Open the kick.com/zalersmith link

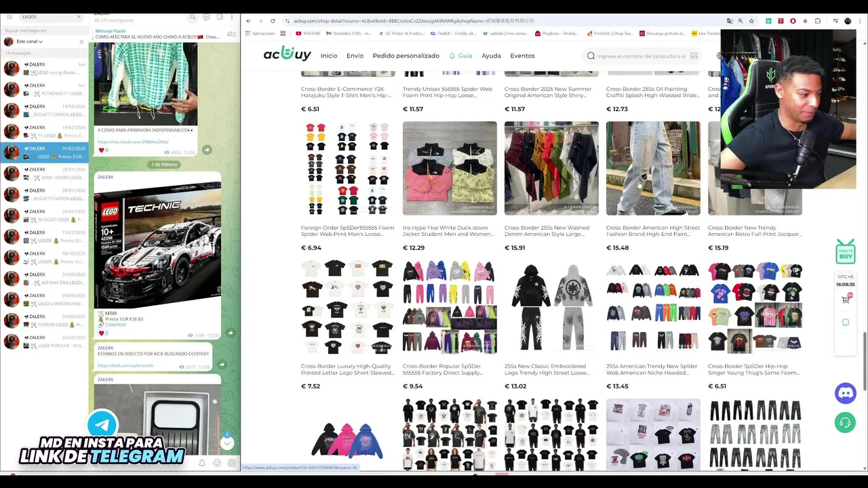pyautogui.click(x=125, y=365)
